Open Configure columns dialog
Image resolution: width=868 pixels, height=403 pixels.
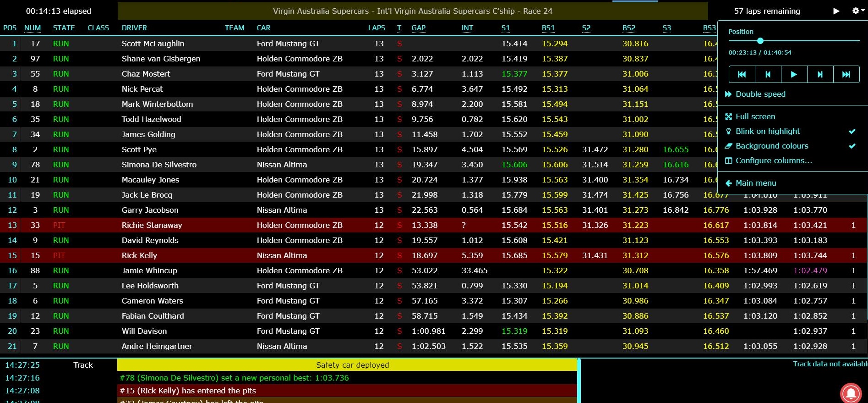(774, 160)
